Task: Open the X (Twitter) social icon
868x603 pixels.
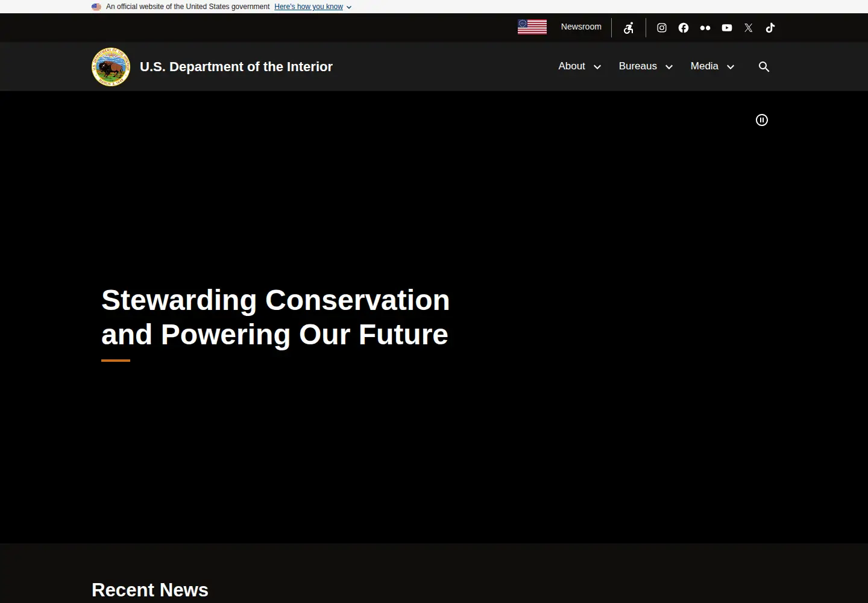Action: coord(749,28)
